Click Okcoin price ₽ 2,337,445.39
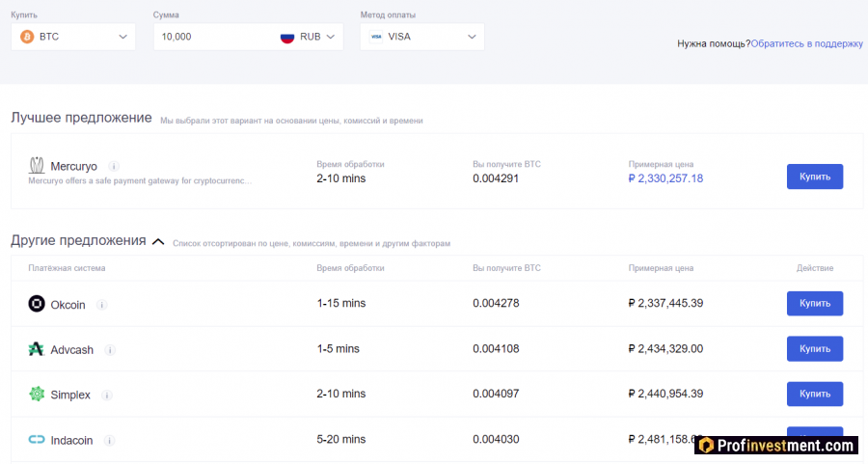Viewport: 868px width, 464px height. point(665,303)
